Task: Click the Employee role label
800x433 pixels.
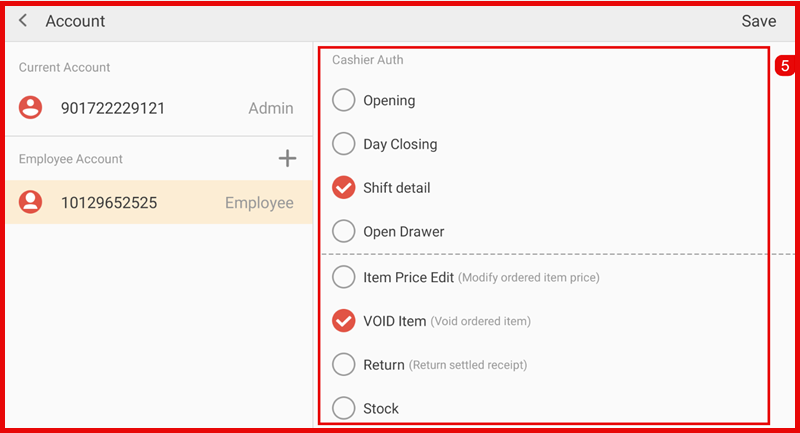Action: click(x=259, y=203)
